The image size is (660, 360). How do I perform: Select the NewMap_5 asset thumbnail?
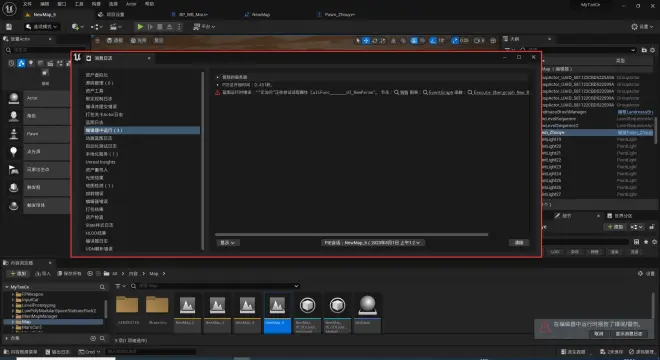point(277,312)
